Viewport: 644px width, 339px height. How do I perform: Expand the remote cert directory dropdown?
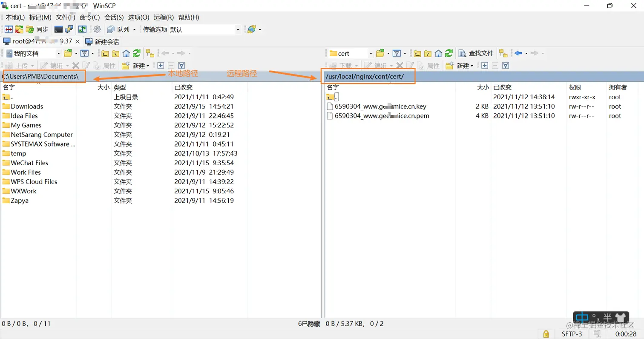371,53
